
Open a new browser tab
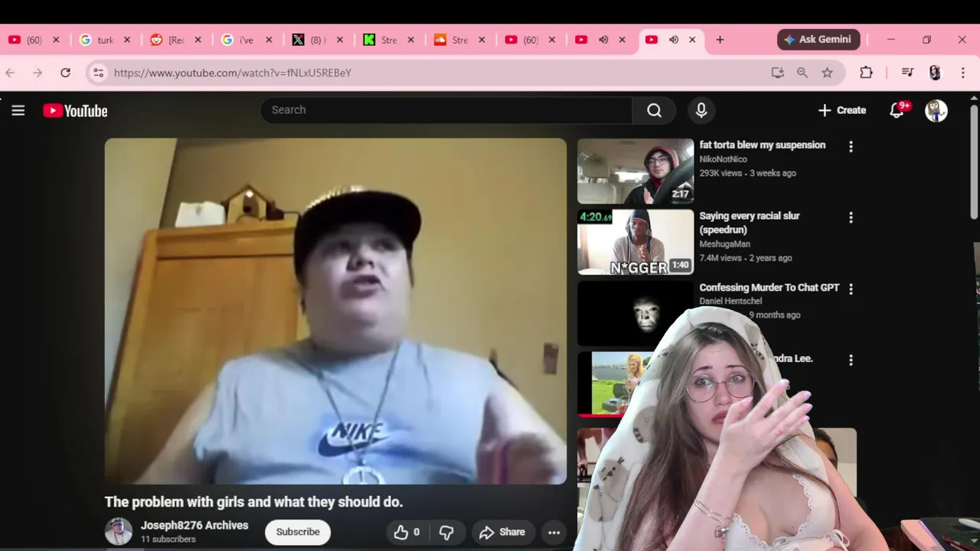click(x=720, y=40)
